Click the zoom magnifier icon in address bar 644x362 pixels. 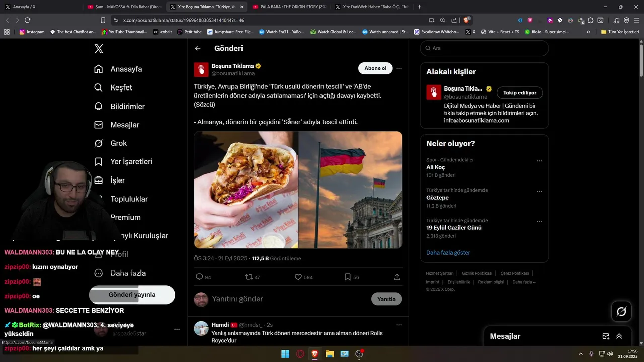(x=443, y=20)
